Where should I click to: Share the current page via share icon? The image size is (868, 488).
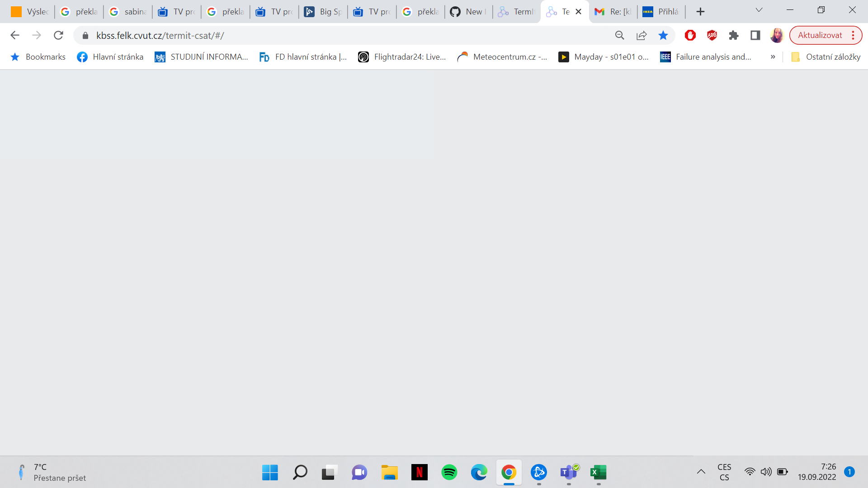642,35
